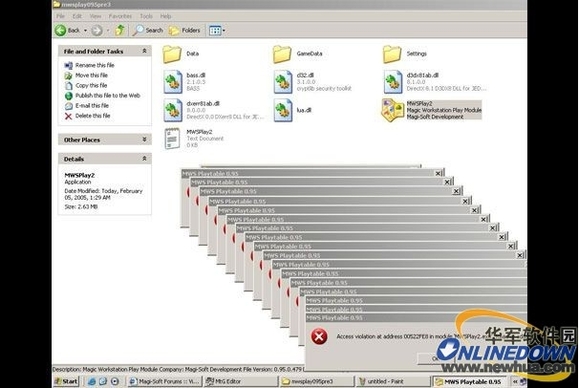Click Rename this file link

pos(95,65)
